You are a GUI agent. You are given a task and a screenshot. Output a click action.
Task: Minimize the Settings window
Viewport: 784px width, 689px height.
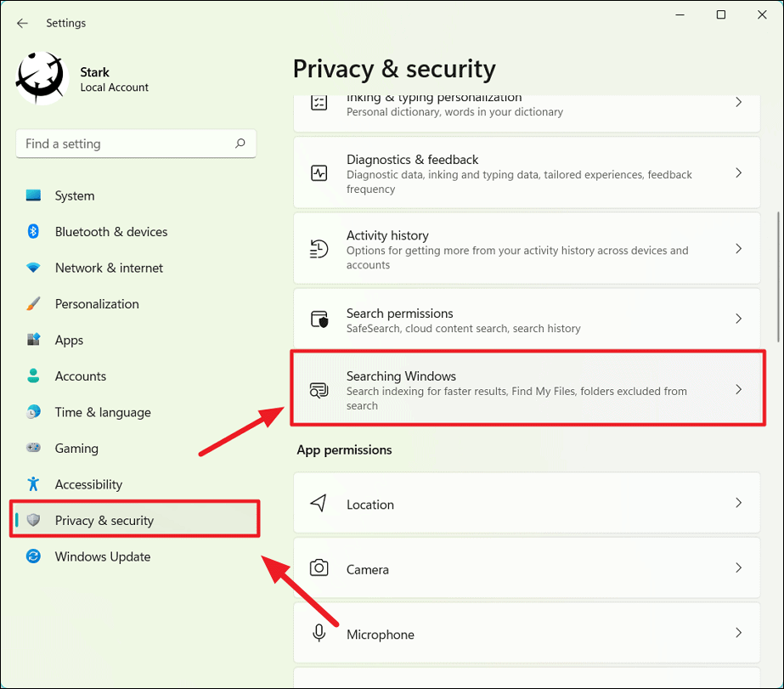coord(680,15)
